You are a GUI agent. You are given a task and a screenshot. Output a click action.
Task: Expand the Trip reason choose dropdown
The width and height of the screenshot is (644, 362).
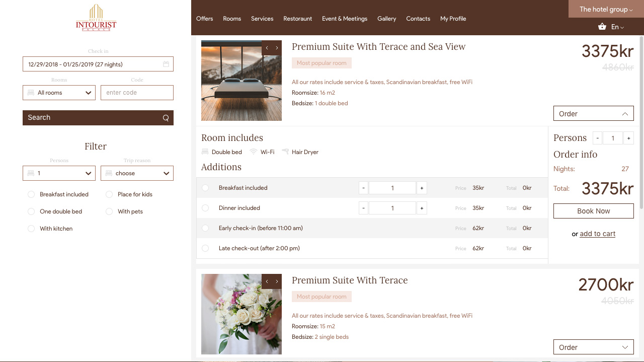click(137, 173)
